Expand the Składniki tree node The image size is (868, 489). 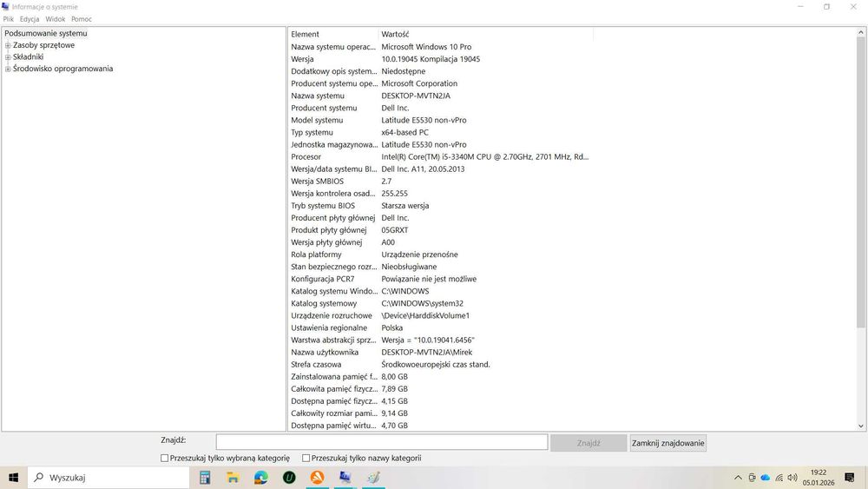click(8, 57)
